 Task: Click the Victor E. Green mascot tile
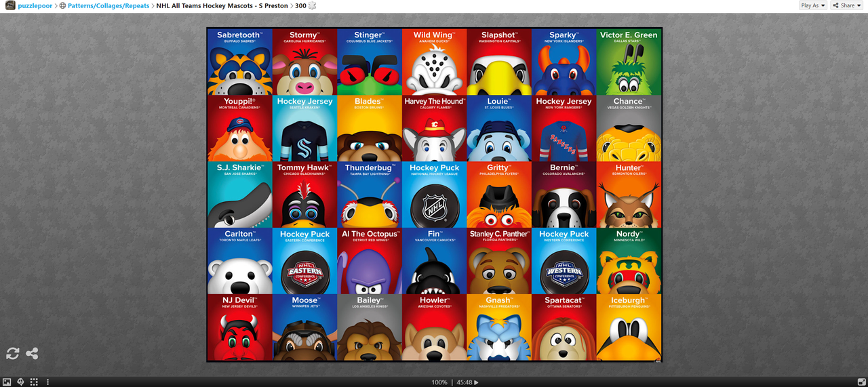pos(629,62)
